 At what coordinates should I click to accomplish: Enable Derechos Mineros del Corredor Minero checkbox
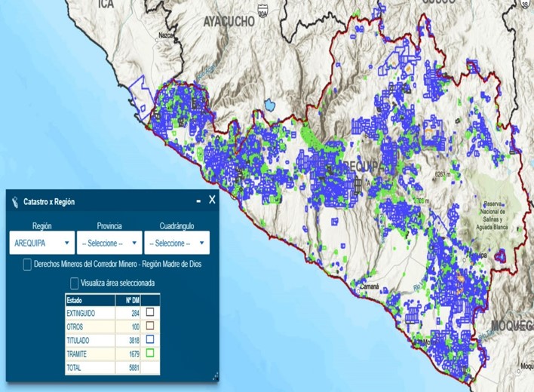(28, 264)
